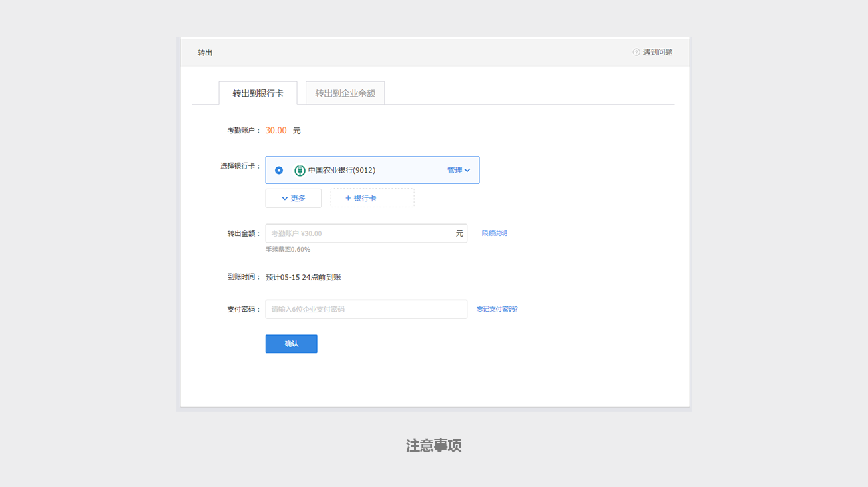
Task: Click the 支付密码 password input field
Action: click(x=367, y=309)
